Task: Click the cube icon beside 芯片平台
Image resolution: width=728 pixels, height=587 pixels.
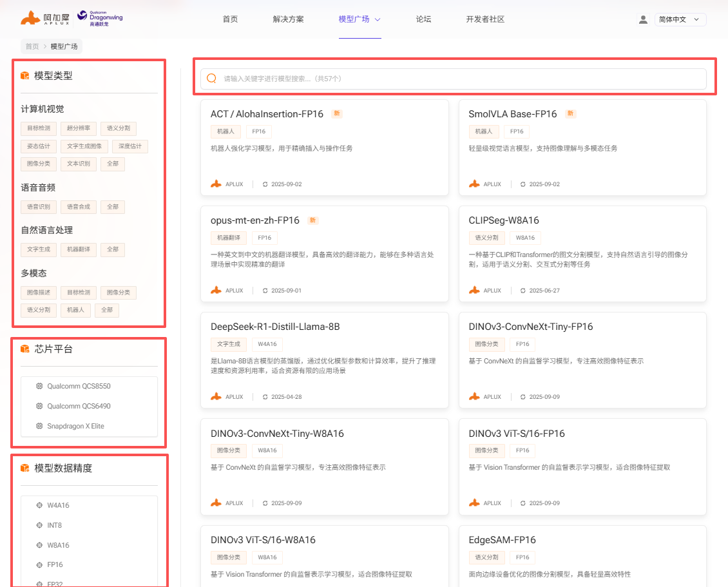Action: click(x=25, y=349)
